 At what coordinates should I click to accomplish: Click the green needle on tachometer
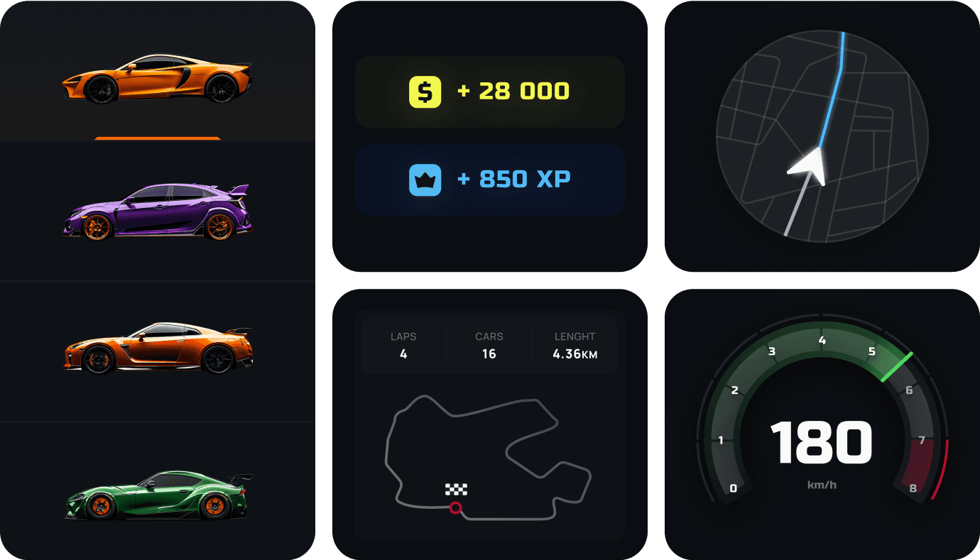click(897, 366)
